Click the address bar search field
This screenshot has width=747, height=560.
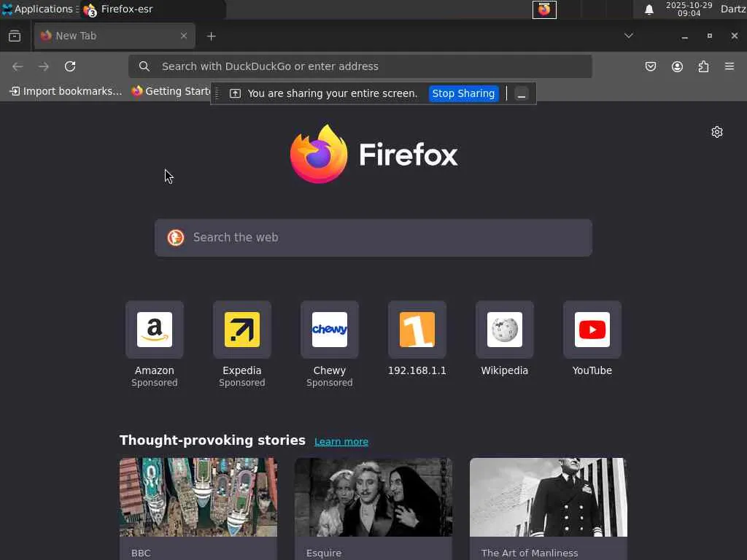(x=360, y=66)
